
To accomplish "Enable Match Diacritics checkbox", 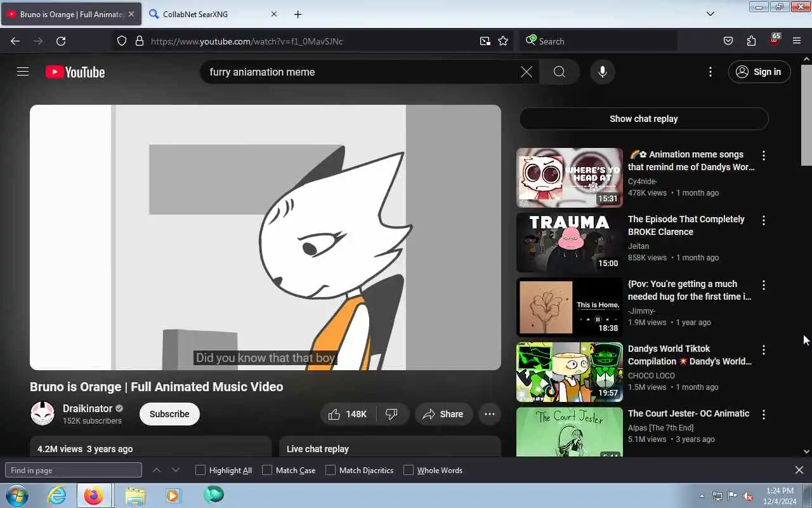I will (331, 470).
